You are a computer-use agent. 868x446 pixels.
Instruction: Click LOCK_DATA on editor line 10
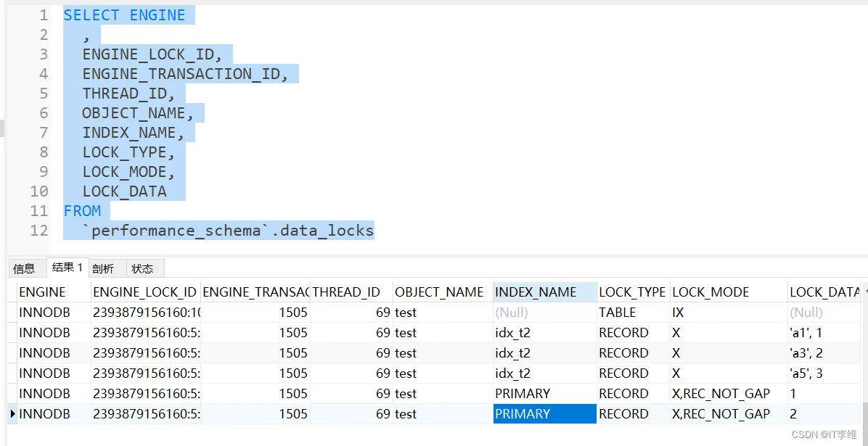[x=125, y=191]
